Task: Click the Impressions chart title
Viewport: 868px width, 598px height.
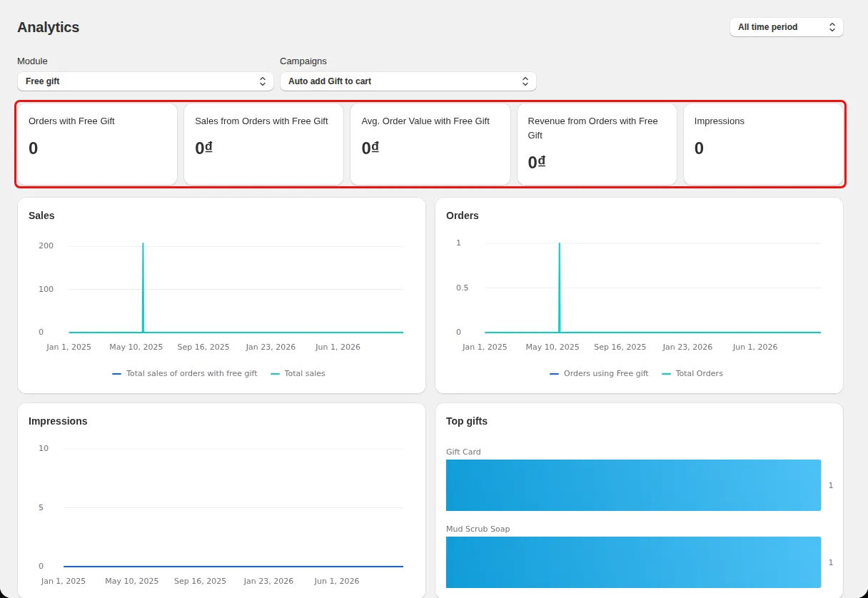Action: coord(58,421)
